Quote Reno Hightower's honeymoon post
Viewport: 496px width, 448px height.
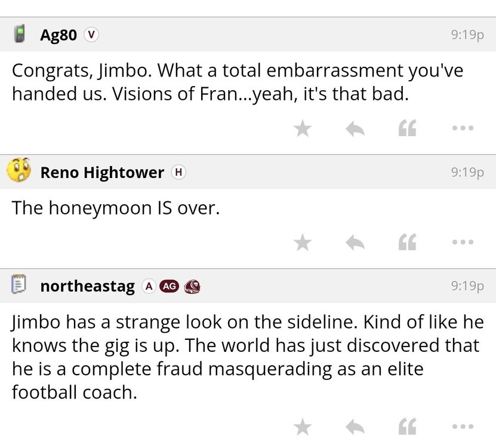pos(407,243)
